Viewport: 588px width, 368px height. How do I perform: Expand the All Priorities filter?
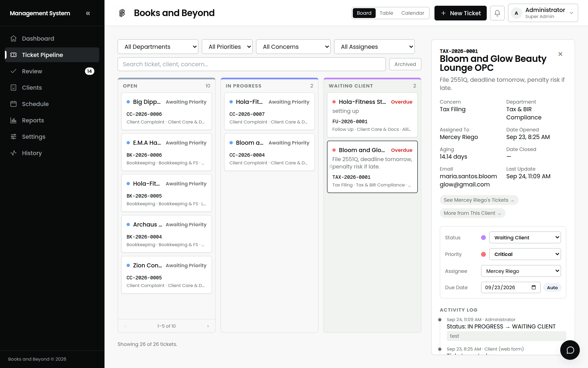(x=227, y=47)
